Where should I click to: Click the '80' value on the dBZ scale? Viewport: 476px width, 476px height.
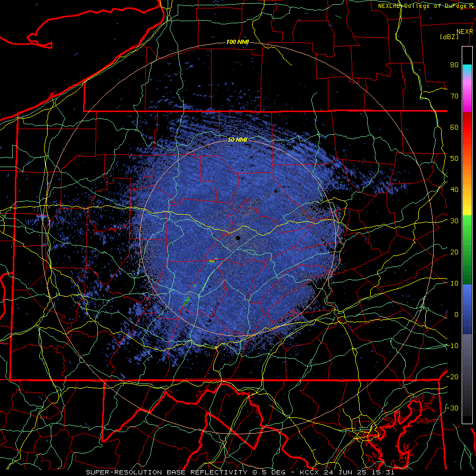[454, 65]
